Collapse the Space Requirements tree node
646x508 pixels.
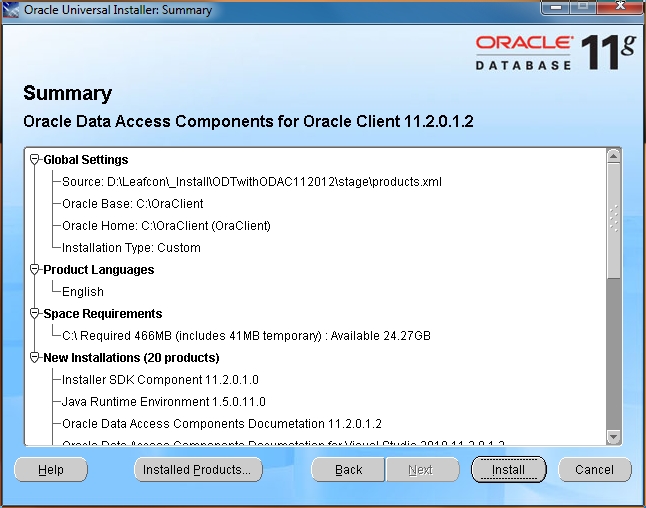coord(35,313)
